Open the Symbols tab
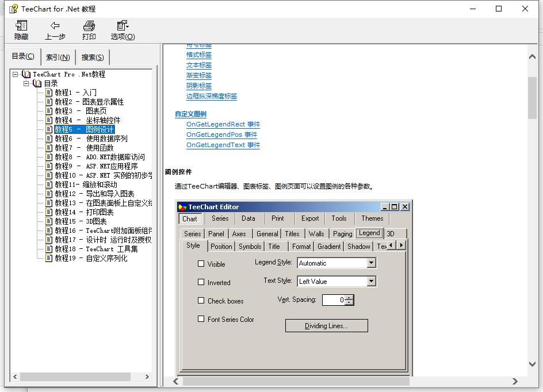This screenshot has height=392, width=543. (x=250, y=247)
